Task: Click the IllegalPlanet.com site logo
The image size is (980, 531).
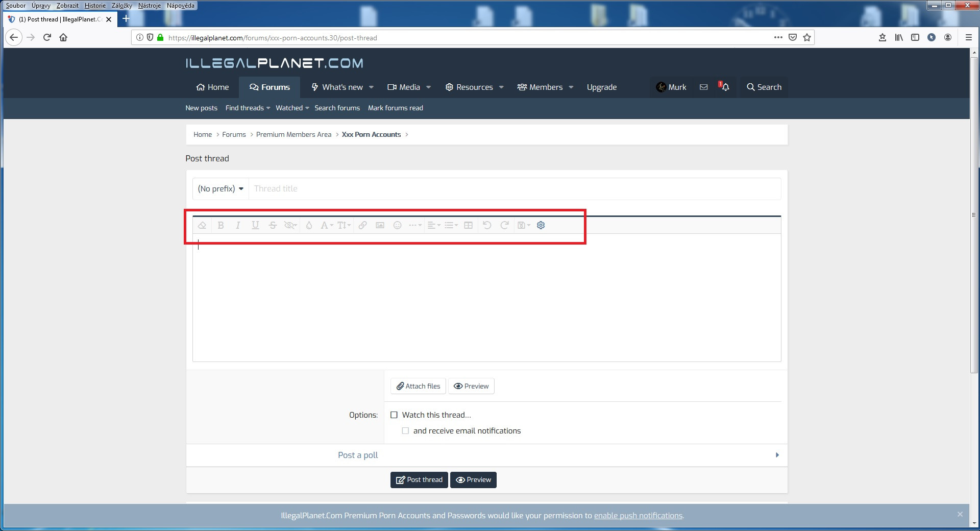Action: tap(275, 63)
